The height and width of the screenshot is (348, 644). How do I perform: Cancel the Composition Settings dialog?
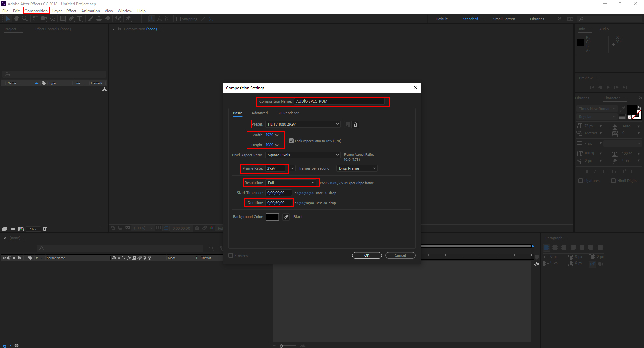click(x=400, y=255)
